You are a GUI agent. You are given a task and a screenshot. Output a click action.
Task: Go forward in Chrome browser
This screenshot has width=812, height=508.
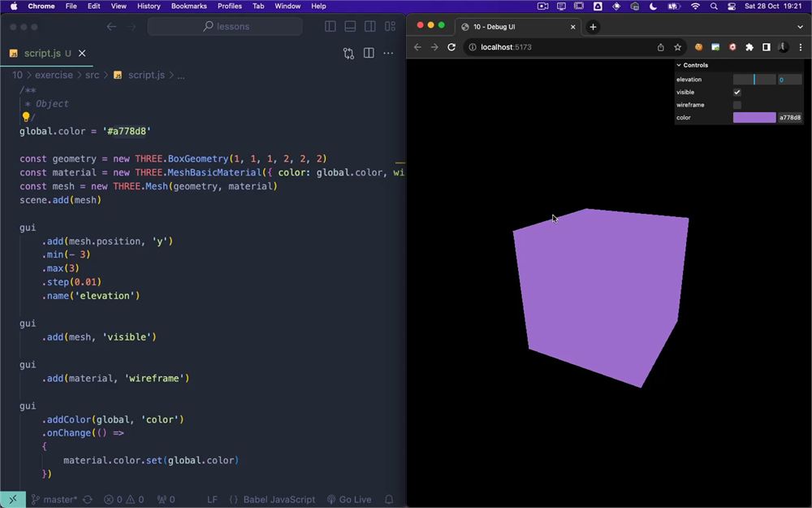434,47
